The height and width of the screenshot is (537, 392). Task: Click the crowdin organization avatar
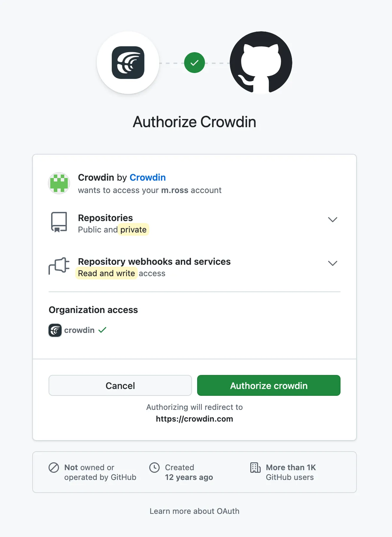coord(55,330)
